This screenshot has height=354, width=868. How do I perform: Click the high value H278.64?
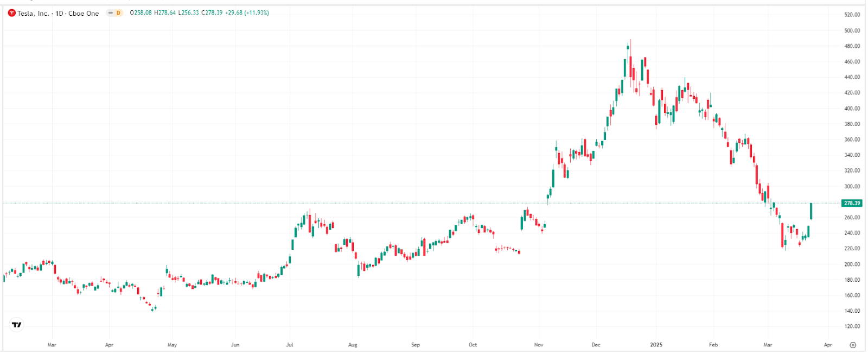165,13
